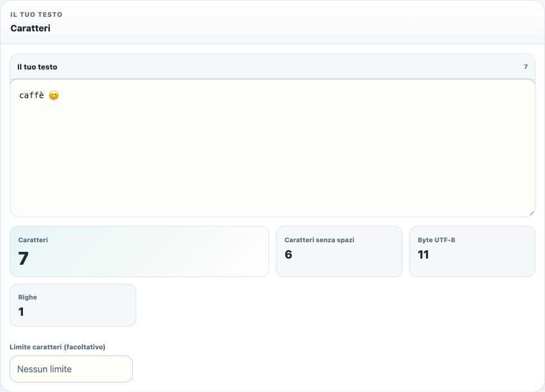Select the 'Byte UTF-8' stat card
The width and height of the screenshot is (545, 392).
pos(472,252)
